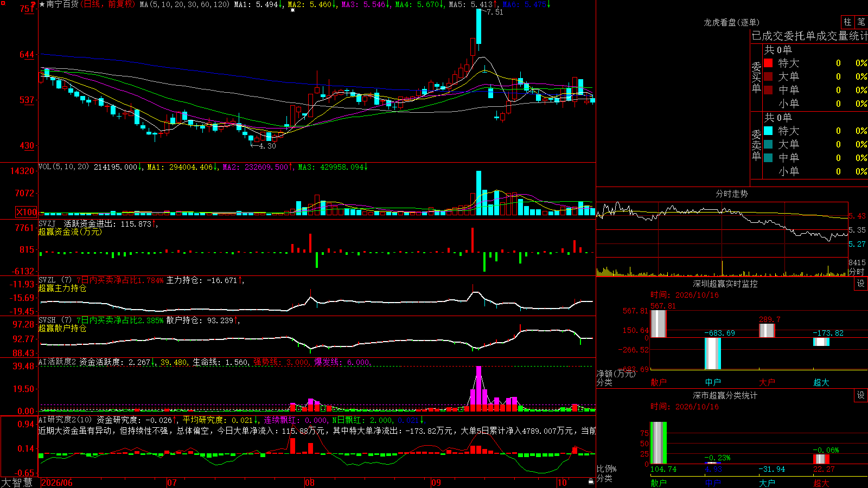Click teal 大单 swatch in 委卖单
This screenshot has width=868, height=488.
tap(768, 144)
